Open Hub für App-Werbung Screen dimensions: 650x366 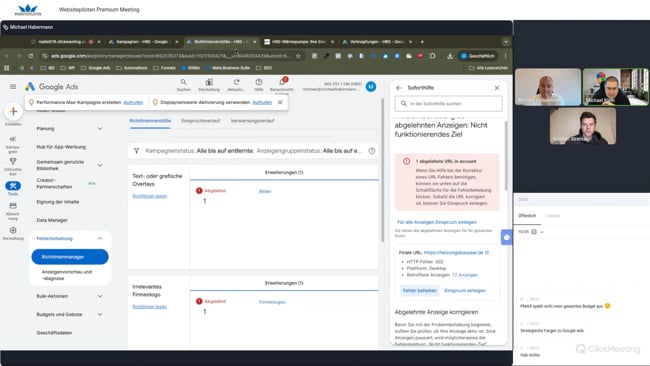[x=61, y=147]
